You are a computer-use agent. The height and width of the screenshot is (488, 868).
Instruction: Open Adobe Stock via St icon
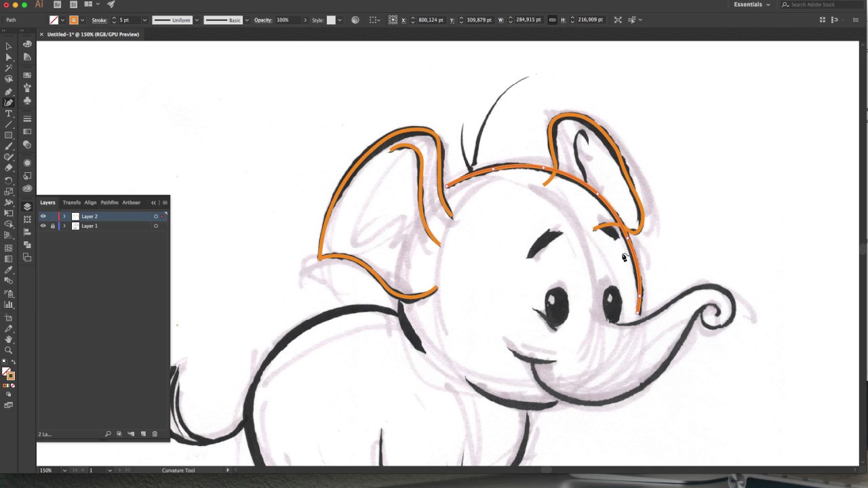(73, 5)
